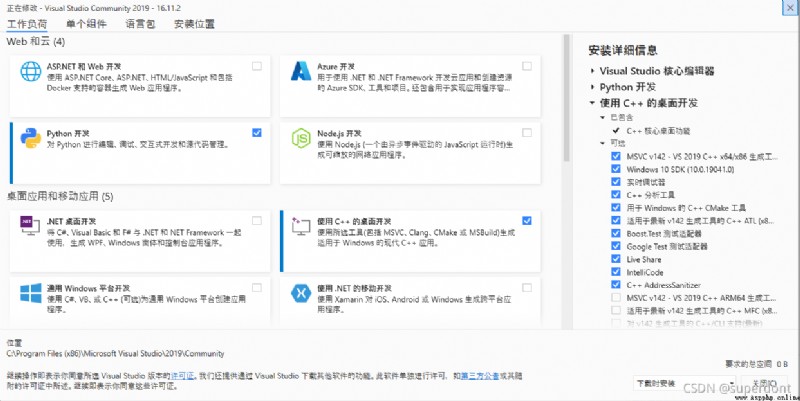The image size is (800, 401).
Task: Click the 安装详细信息 heading
Action: (x=623, y=50)
